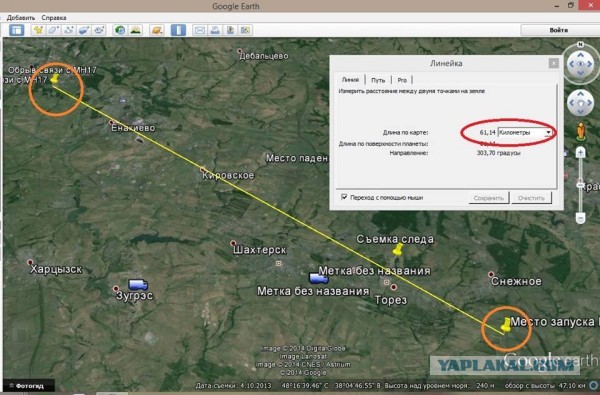Toggle Переход с помощью мыши checkbox
600x395 pixels.
click(x=344, y=197)
